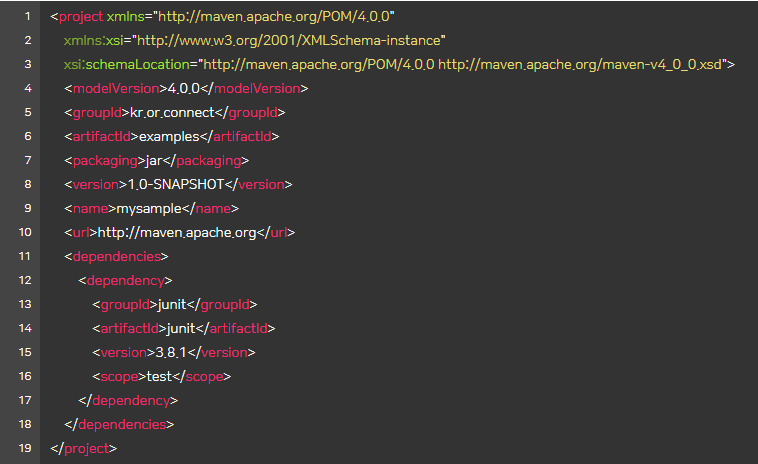Click the test scope value
Image resolution: width=758 pixels, height=464 pixels.
(159, 377)
